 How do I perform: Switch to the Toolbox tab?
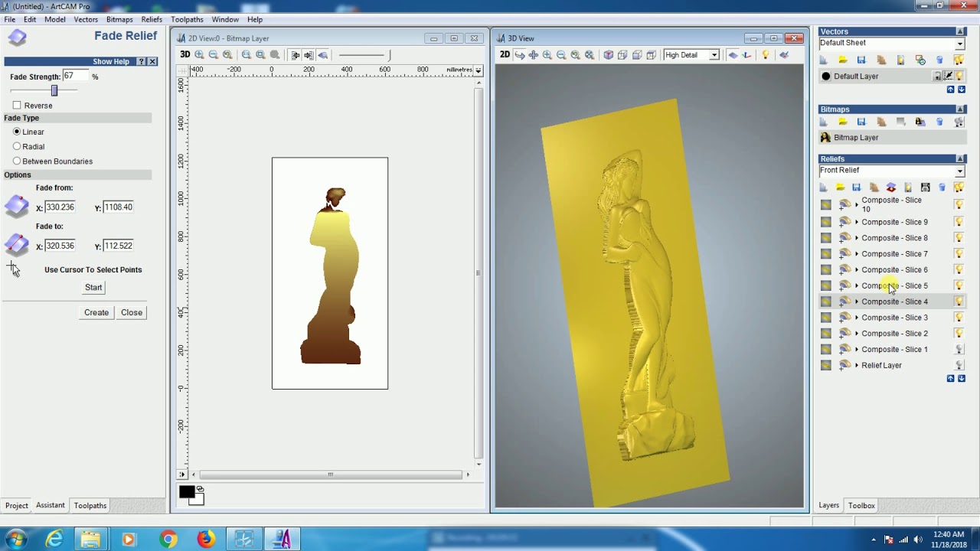coord(861,505)
